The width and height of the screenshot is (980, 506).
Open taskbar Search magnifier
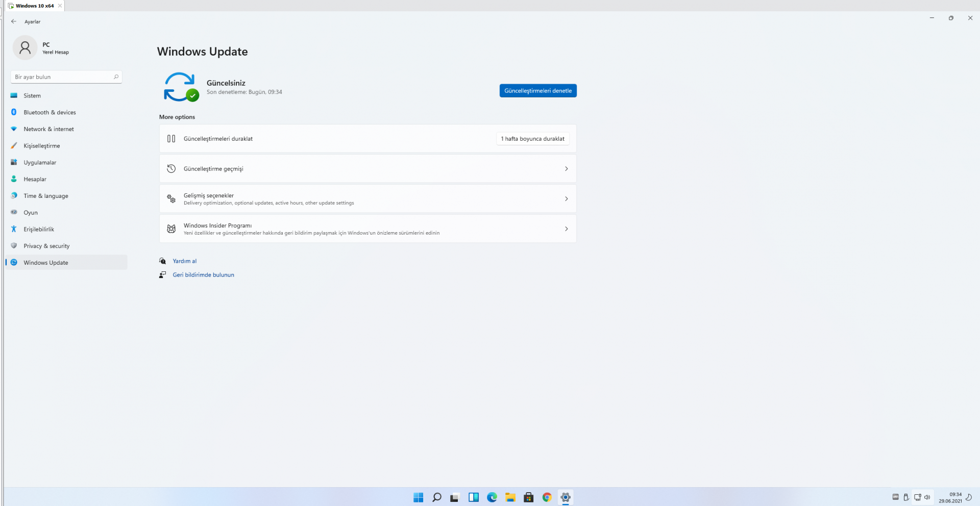click(437, 497)
